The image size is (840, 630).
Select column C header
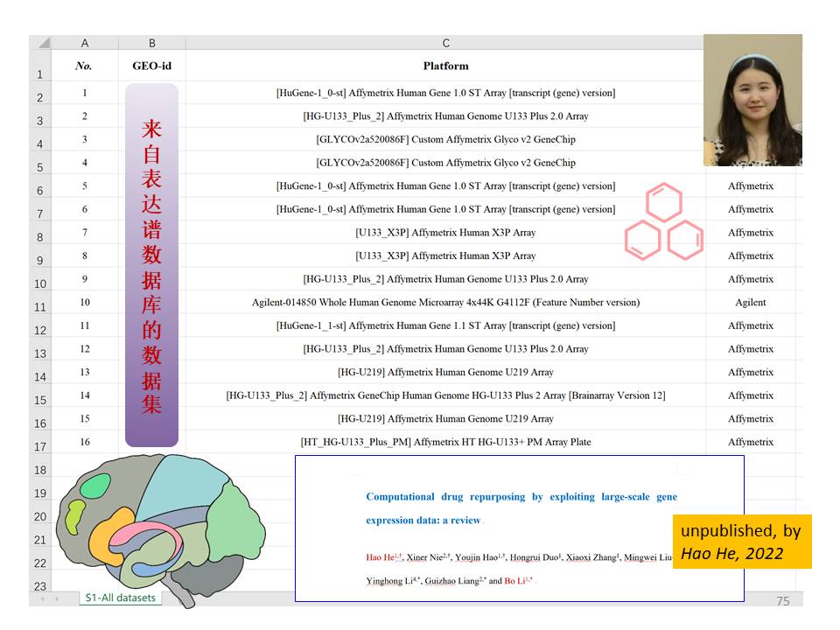pos(445,43)
